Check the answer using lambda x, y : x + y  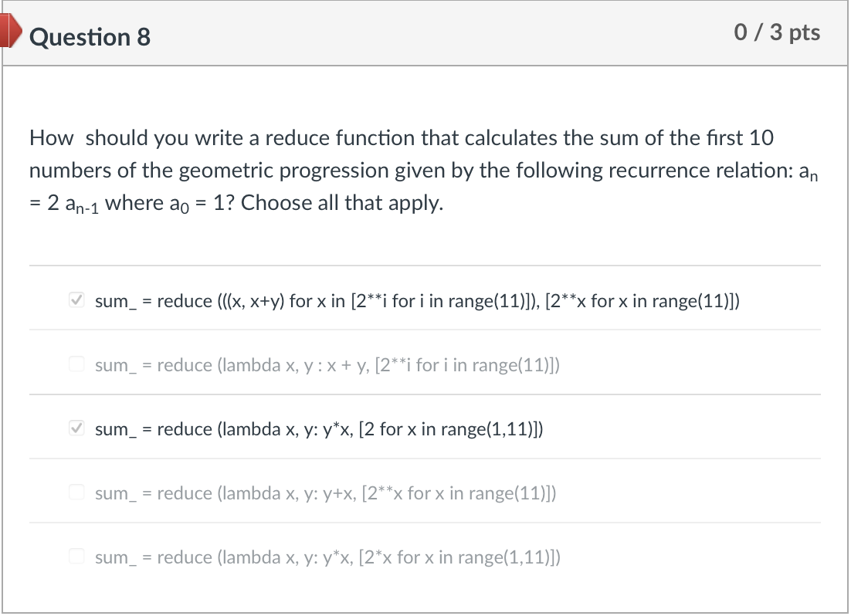pyautogui.click(x=76, y=363)
